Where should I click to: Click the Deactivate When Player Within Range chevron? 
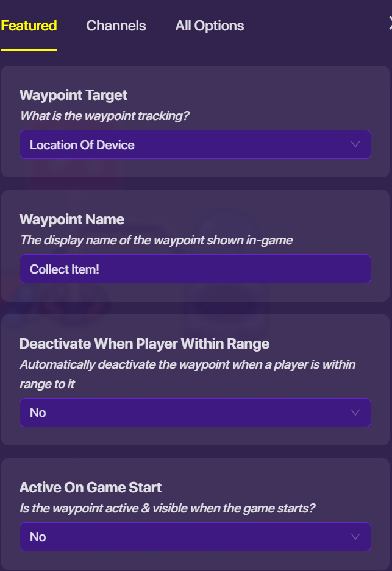click(356, 413)
